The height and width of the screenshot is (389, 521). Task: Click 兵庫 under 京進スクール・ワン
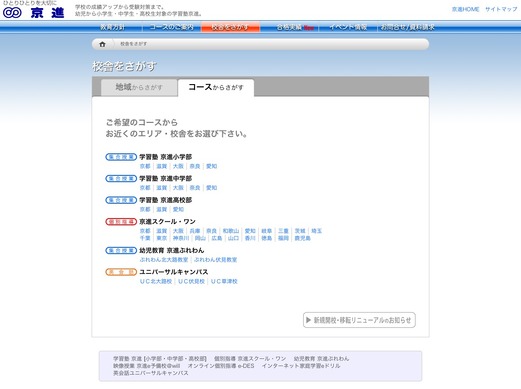[x=195, y=231]
